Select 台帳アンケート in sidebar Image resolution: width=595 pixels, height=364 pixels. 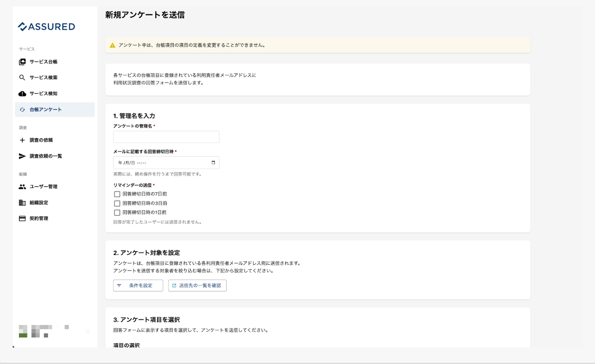click(x=55, y=109)
